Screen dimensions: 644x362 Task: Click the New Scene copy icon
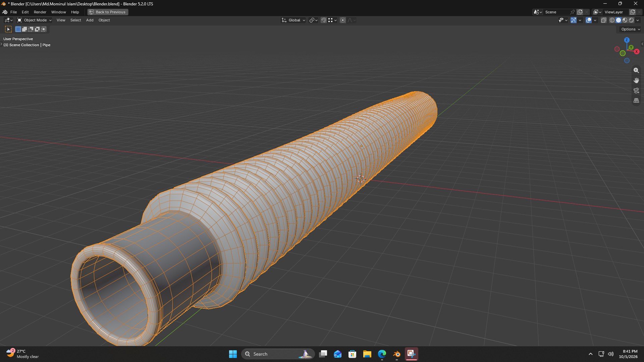(580, 12)
